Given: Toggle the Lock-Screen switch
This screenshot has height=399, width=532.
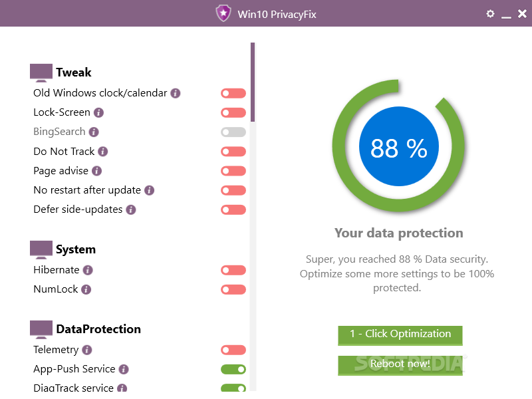Looking at the screenshot, I should coord(233,112).
